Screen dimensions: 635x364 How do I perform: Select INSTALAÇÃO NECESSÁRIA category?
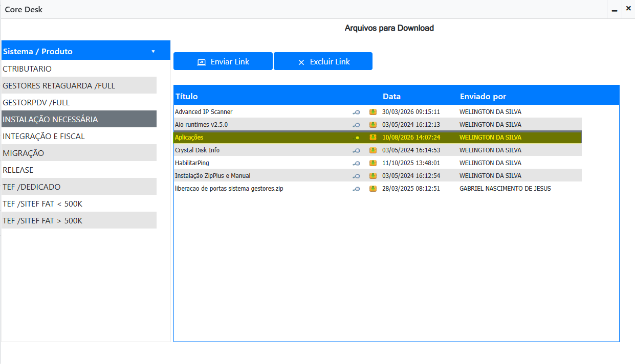(x=79, y=119)
